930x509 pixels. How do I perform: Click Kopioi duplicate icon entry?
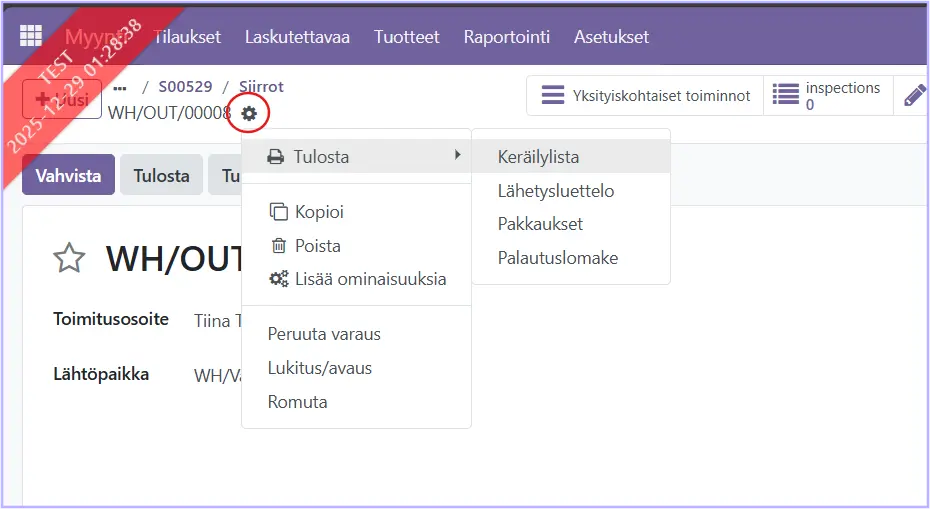pyautogui.click(x=308, y=212)
